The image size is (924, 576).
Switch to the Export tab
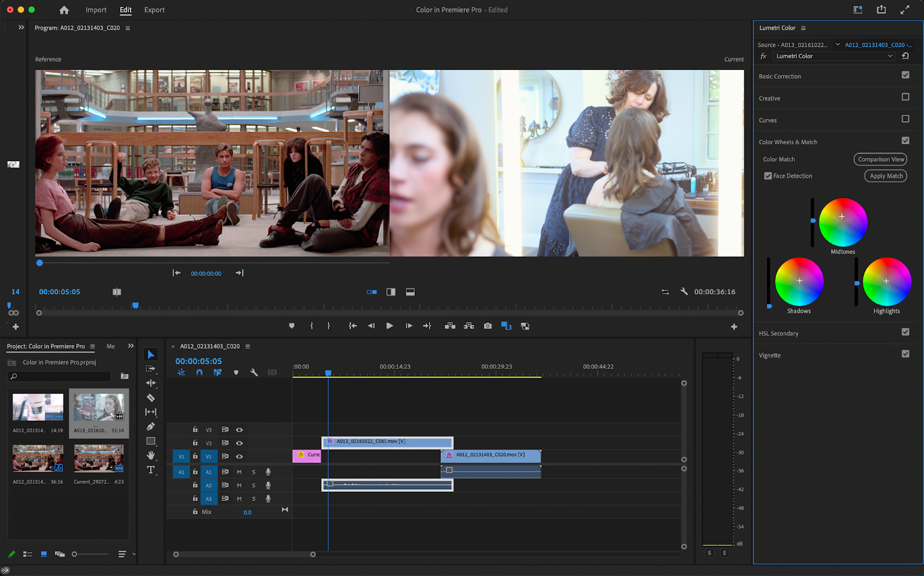coord(154,10)
